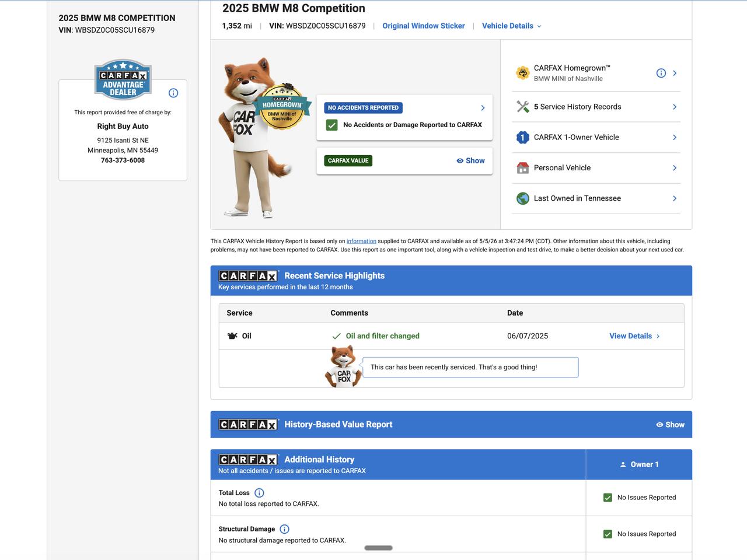Click the 06/07/2025 service date
747x560 pixels.
click(x=528, y=336)
